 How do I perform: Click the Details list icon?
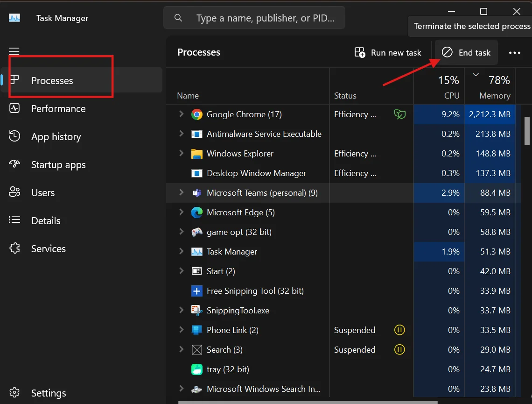click(x=14, y=220)
